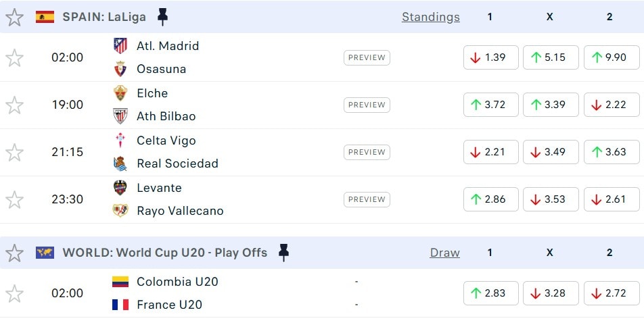Open LaLiga Standings link
Screen dimensions: 644x329
click(430, 17)
